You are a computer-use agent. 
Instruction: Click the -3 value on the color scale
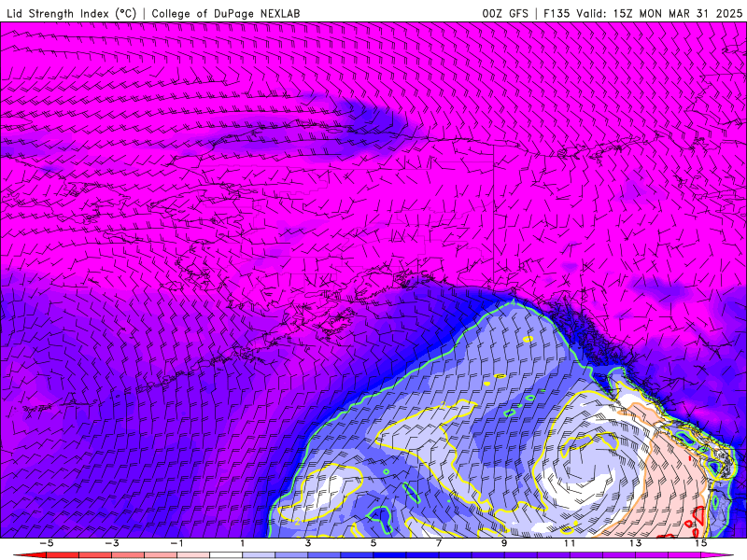(x=112, y=543)
